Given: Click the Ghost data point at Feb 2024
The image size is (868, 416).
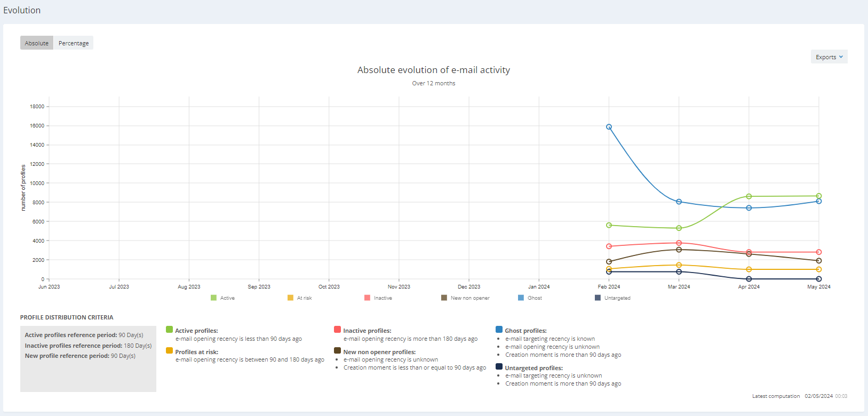Looking at the screenshot, I should tap(609, 127).
